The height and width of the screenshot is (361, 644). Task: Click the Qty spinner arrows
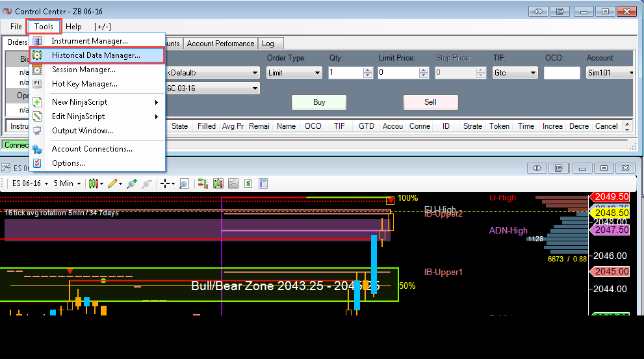[x=368, y=73]
